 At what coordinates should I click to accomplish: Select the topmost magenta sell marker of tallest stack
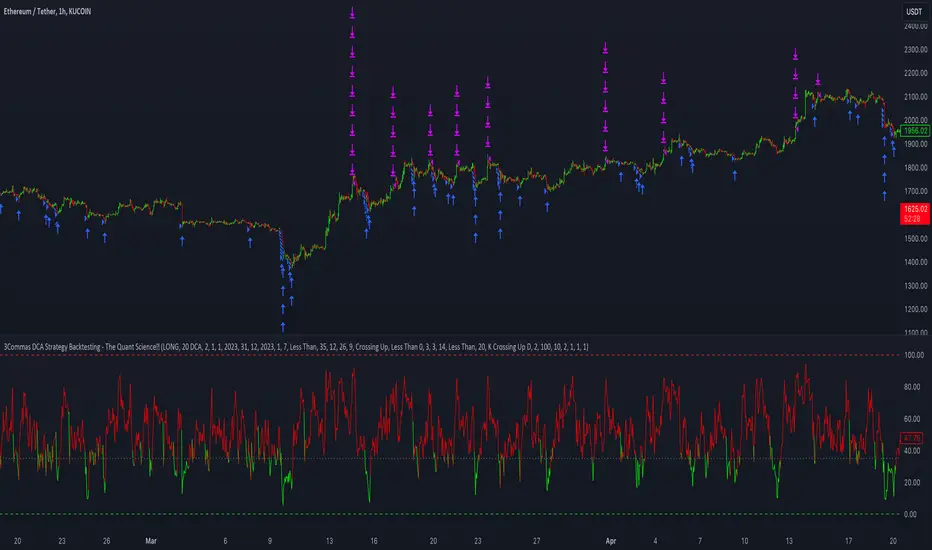pos(352,13)
